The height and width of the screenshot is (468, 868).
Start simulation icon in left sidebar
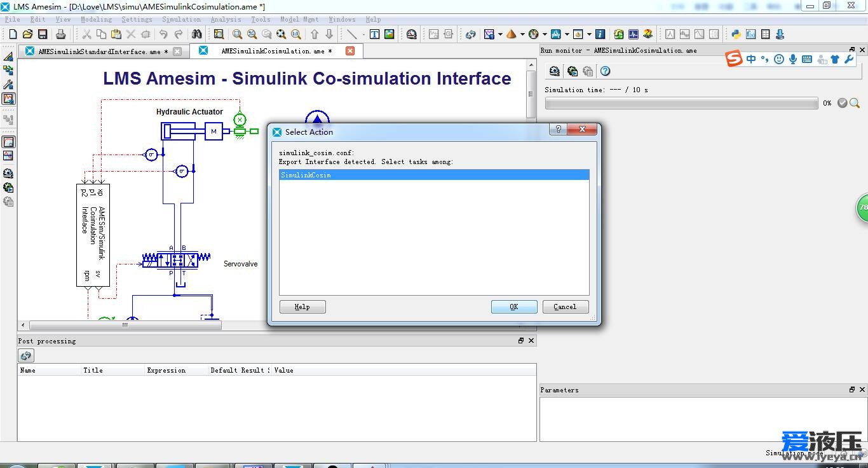pyautogui.click(x=8, y=188)
